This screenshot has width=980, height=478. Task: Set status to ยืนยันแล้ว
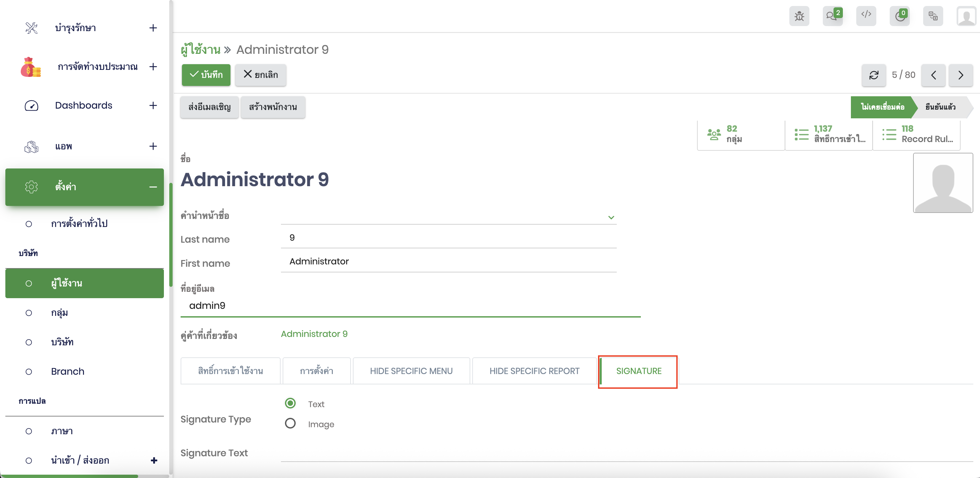[x=940, y=107]
